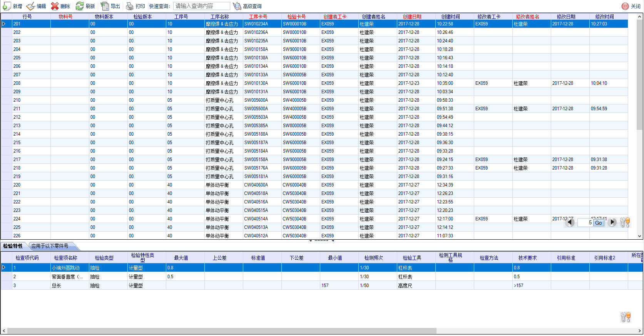The width and height of the screenshot is (644, 336).
Task: Focus the 快速查询 search input
Action: click(201, 6)
